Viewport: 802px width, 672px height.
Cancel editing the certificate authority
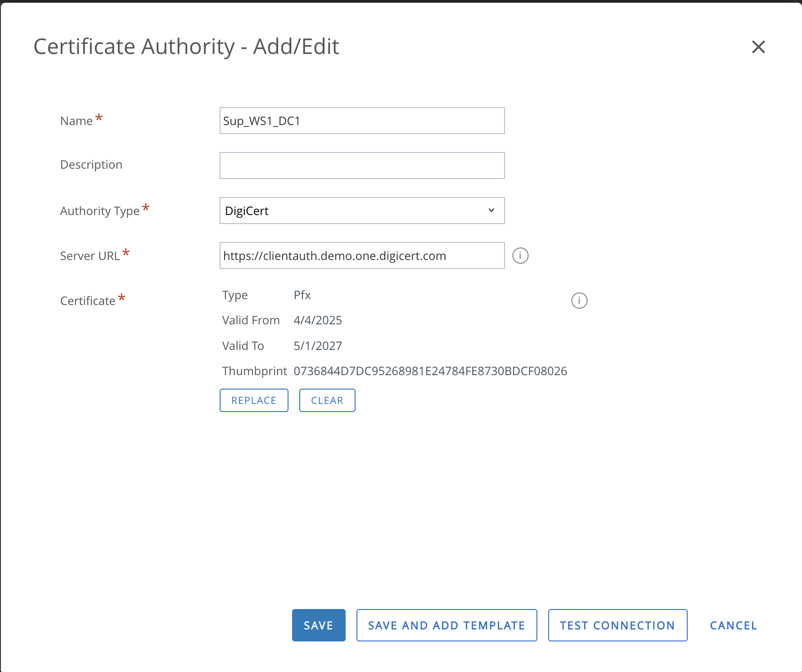(x=733, y=625)
